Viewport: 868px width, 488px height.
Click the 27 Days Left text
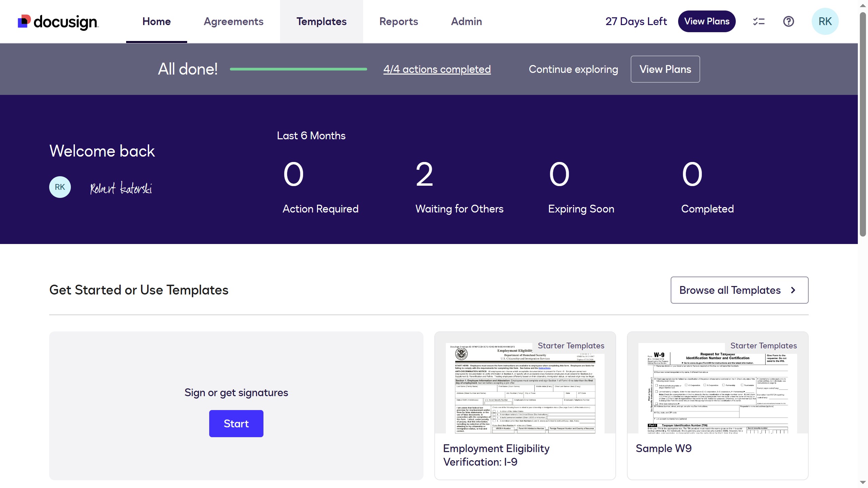click(636, 21)
